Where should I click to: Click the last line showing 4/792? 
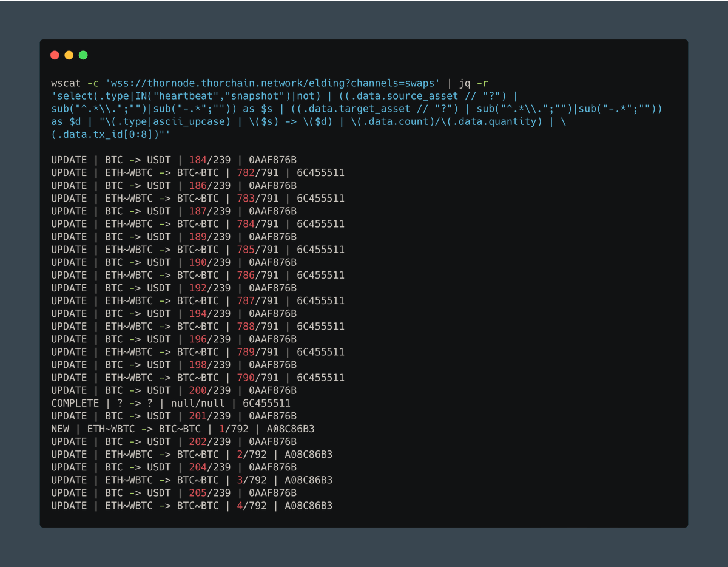click(x=192, y=506)
